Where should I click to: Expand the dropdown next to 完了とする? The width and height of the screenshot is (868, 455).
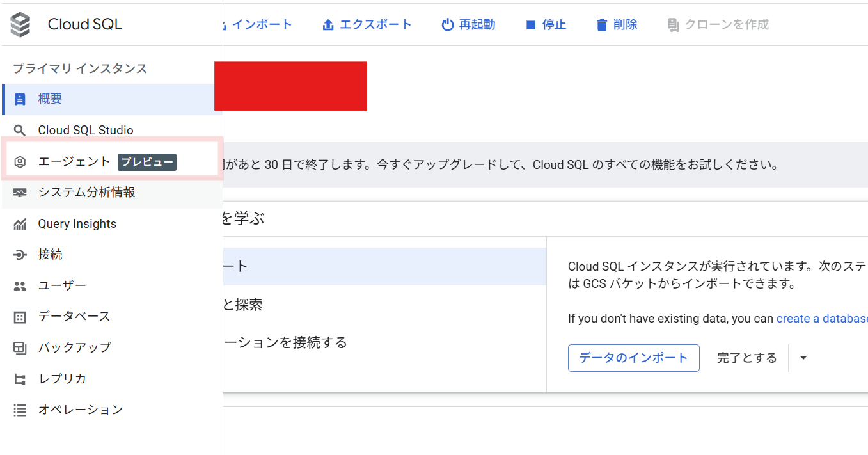coord(803,358)
